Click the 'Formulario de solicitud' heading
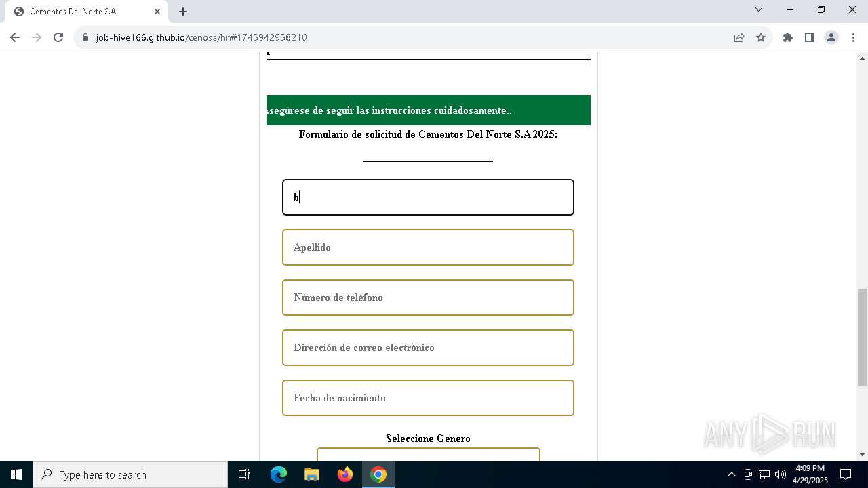Viewport: 868px width, 488px height. 428,134
